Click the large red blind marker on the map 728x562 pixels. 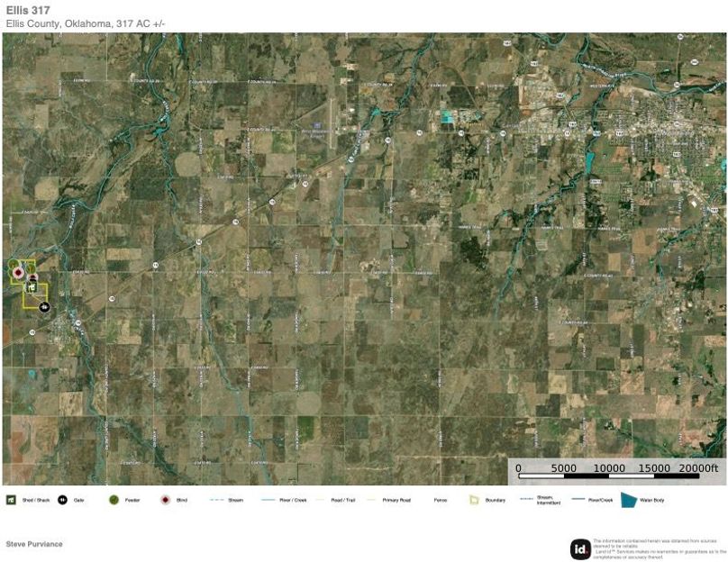tap(17, 271)
